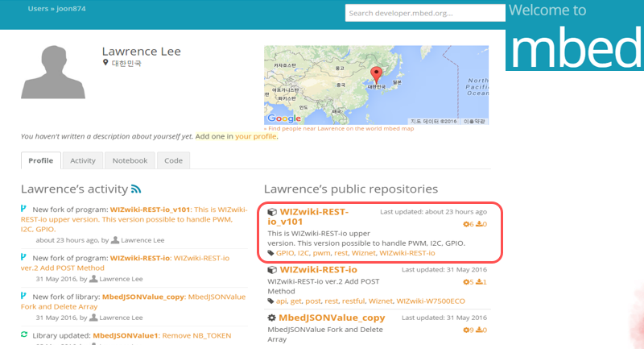
Task: Click the user icon in 'about 23 hours ago' entry
Action: [115, 239]
